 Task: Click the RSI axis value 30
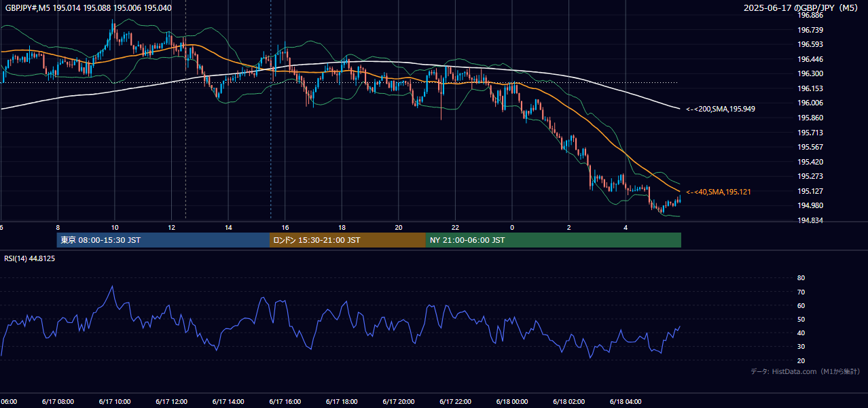click(801, 347)
